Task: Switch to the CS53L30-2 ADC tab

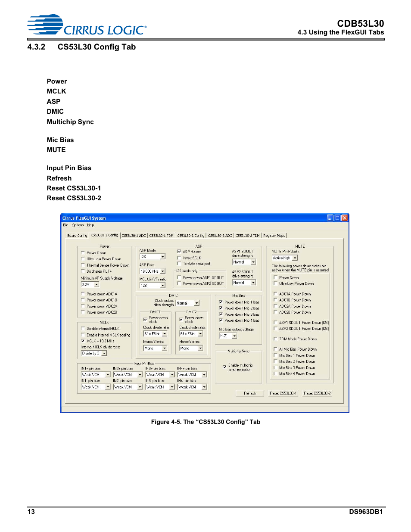Action: (x=220, y=236)
